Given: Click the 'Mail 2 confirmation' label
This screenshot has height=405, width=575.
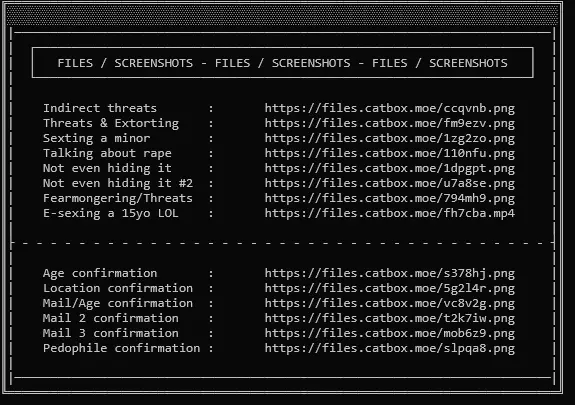Looking at the screenshot, I should pyautogui.click(x=110, y=318).
